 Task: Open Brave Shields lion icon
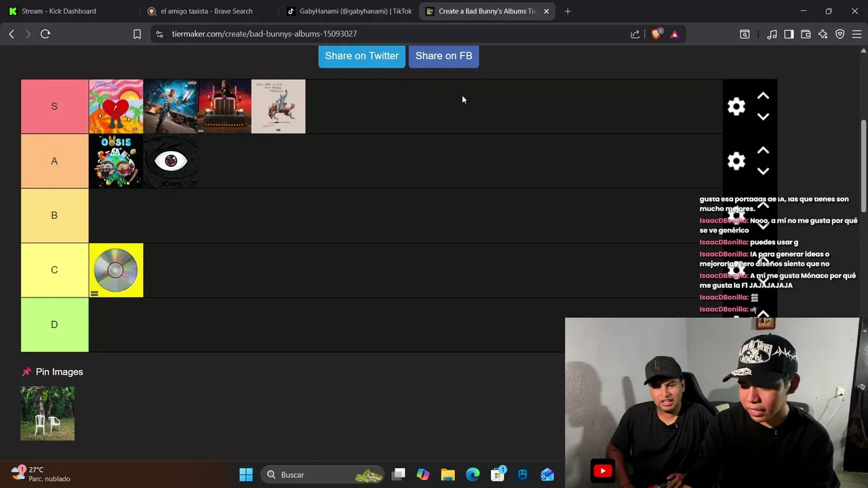656,34
